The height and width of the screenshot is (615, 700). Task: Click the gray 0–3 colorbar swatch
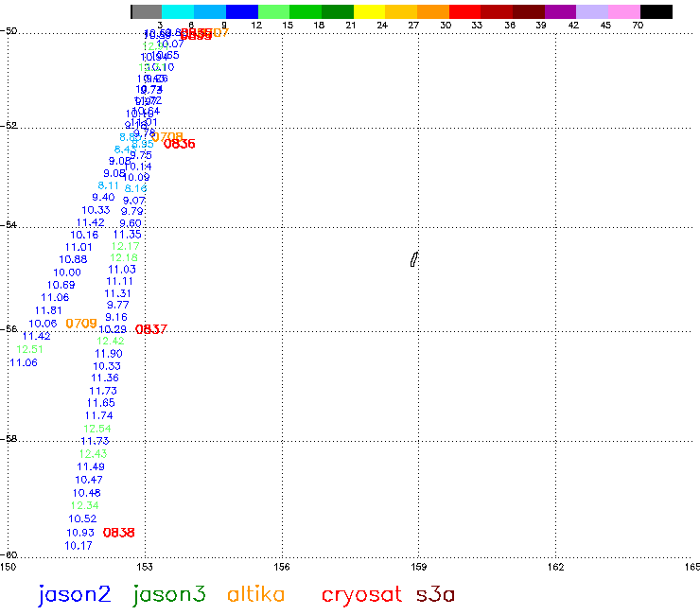point(147,12)
